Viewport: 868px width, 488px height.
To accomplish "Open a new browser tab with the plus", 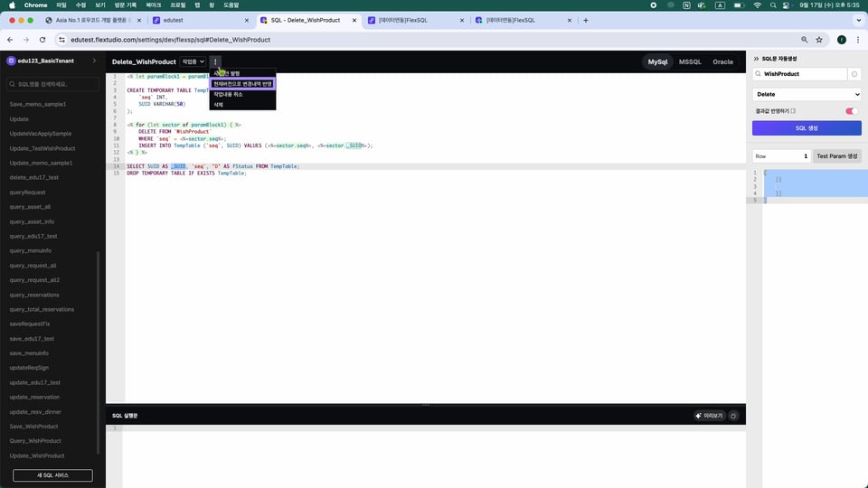I will tap(586, 21).
